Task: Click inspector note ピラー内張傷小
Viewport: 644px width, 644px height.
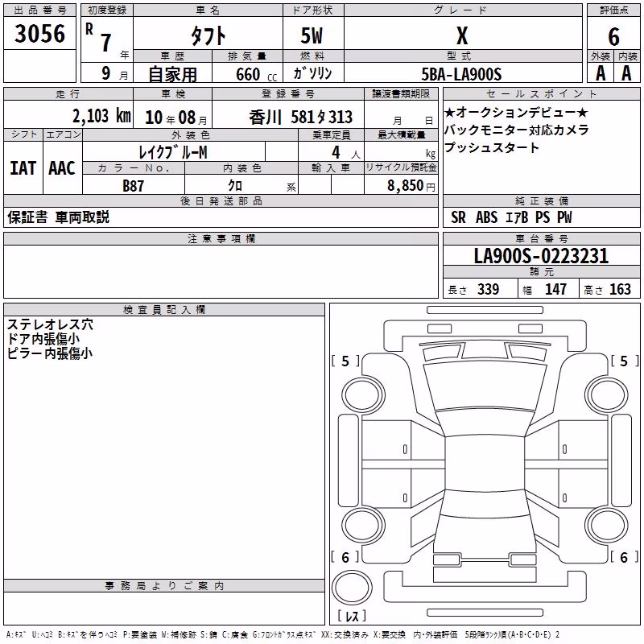Action: (x=49, y=353)
